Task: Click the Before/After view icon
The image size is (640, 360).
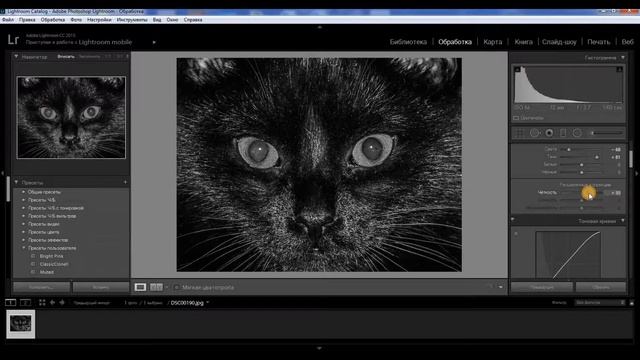Action: click(x=156, y=287)
